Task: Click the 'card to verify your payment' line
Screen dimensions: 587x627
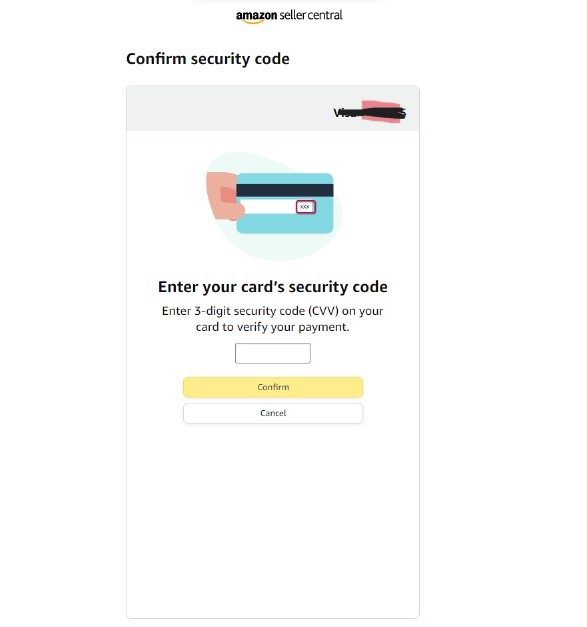Action: (x=273, y=327)
